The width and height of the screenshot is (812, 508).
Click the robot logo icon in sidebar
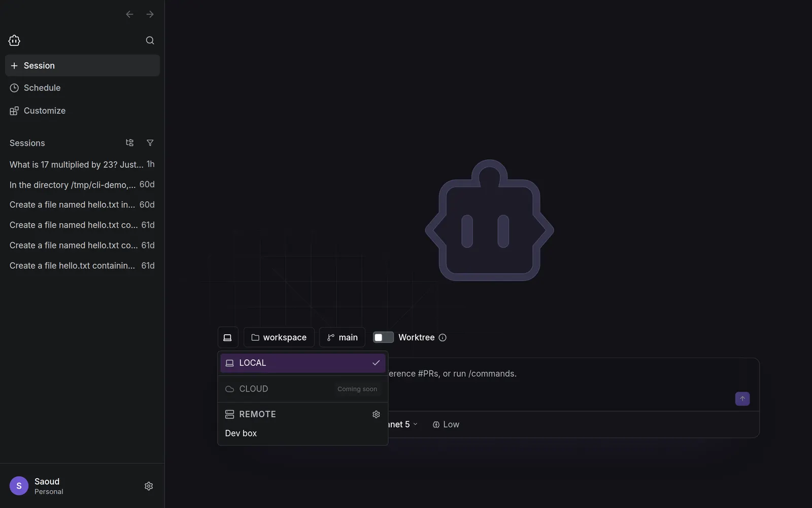14,40
